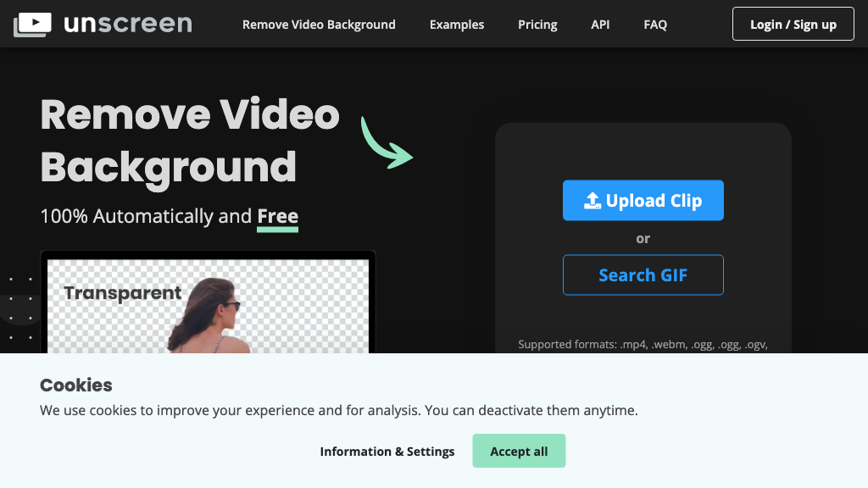The height and width of the screenshot is (488, 868).
Task: Click the Login / Sign up button
Action: 793,24
